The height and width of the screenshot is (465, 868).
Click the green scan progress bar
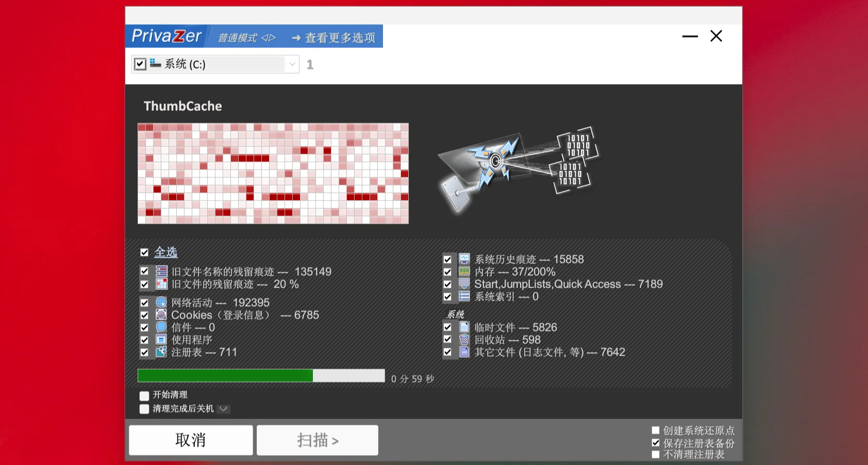tap(261, 375)
